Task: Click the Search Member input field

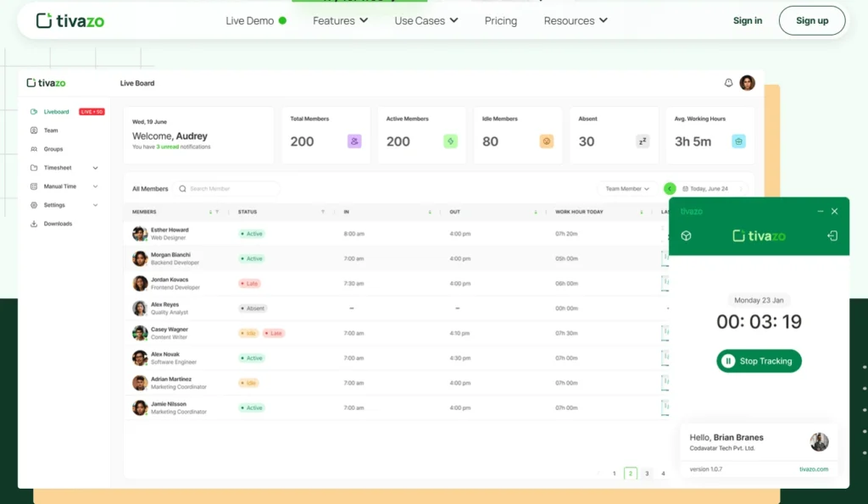Action: 226,189
